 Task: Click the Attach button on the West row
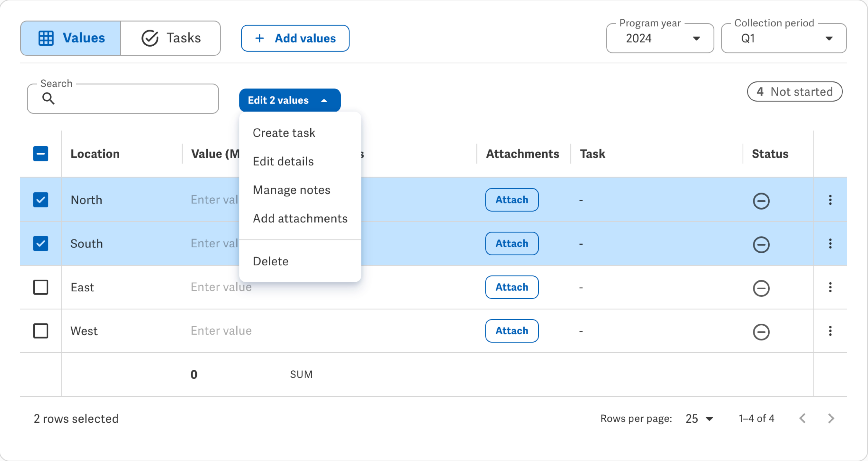511,331
